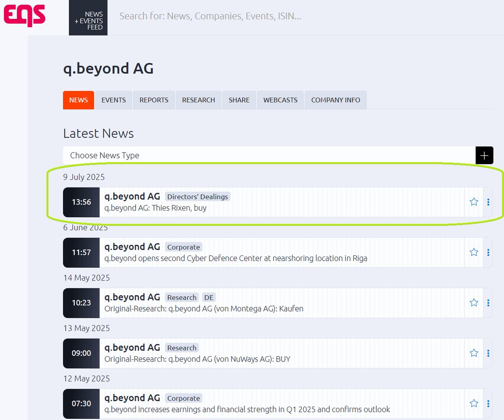The height and width of the screenshot is (420, 504).
Task: Open Q1 2025 earnings outlook headline
Action: tap(247, 409)
